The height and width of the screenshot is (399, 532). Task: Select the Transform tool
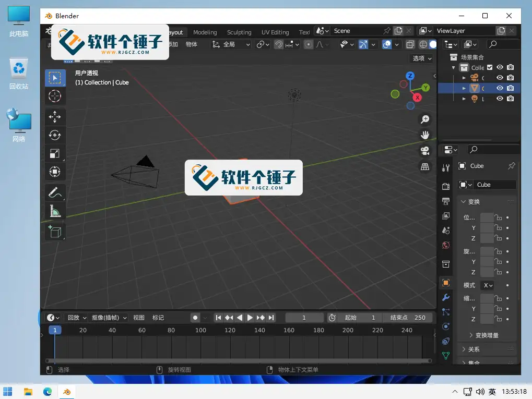coord(55,172)
